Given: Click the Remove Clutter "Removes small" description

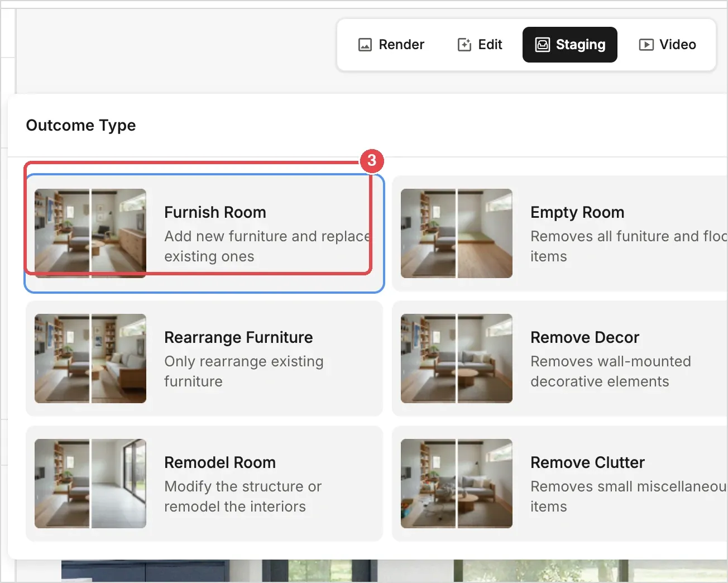Looking at the screenshot, I should [629, 496].
